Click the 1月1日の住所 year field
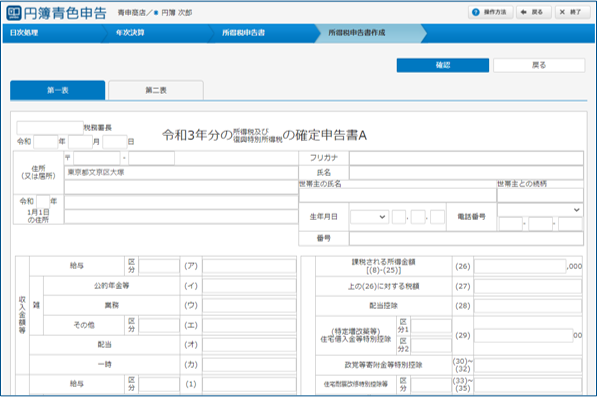This screenshot has height=397, width=597. point(43,201)
